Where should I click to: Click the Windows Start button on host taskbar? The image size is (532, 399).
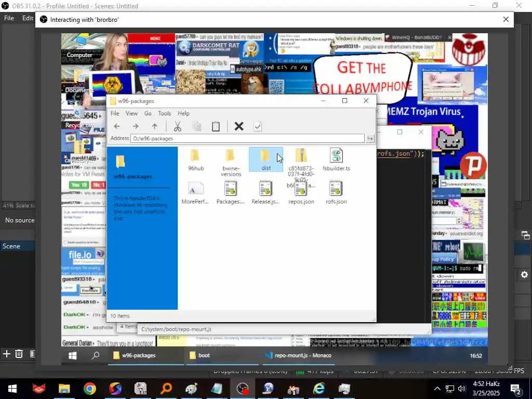[12, 389]
